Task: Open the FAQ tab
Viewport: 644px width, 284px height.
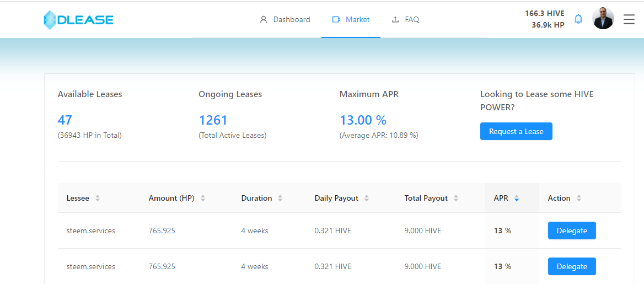Action: 406,19
